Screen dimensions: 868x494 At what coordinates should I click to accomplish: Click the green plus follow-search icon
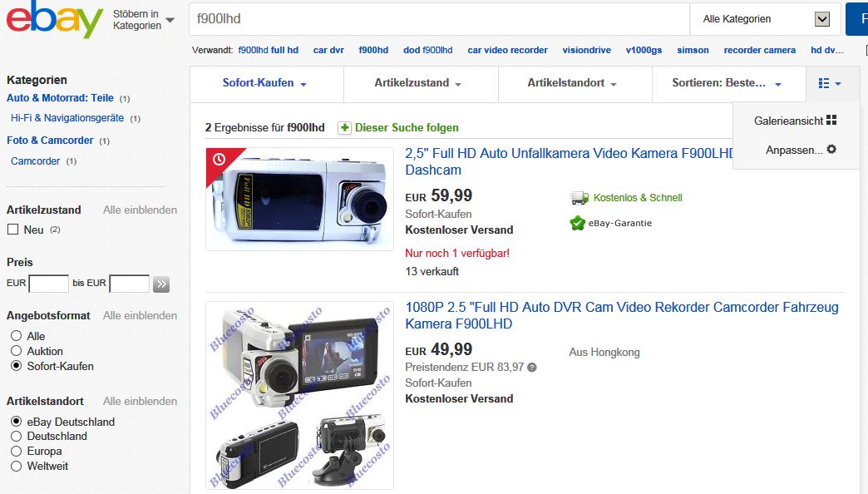[x=344, y=128]
